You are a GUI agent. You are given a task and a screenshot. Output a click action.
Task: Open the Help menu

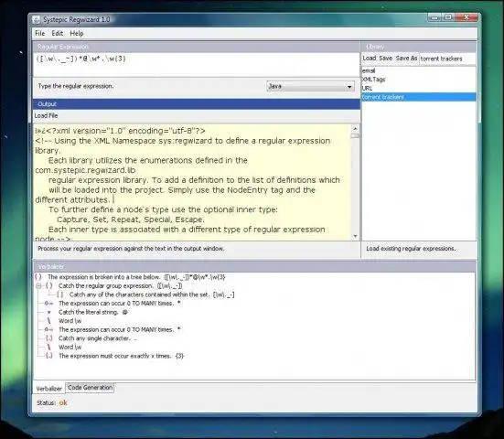pos(77,34)
